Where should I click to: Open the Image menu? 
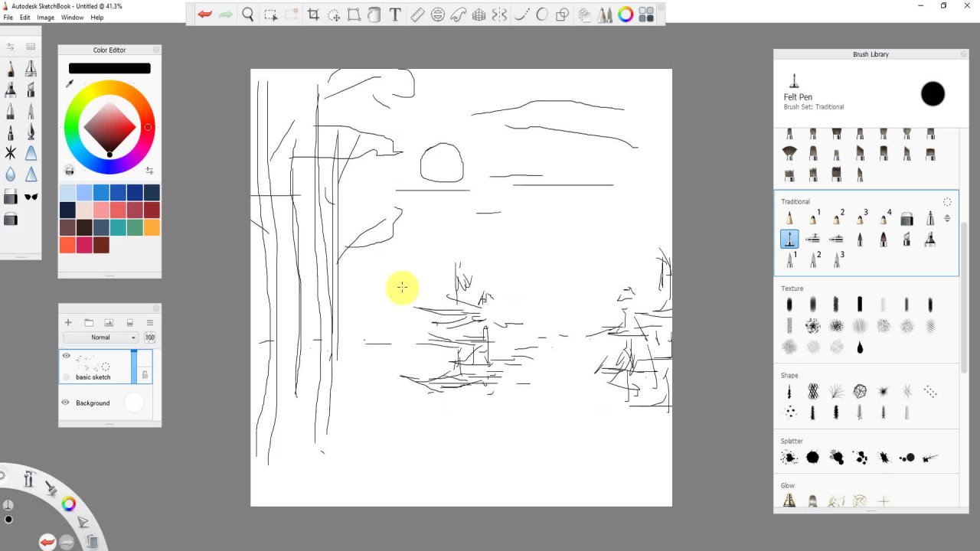(45, 18)
